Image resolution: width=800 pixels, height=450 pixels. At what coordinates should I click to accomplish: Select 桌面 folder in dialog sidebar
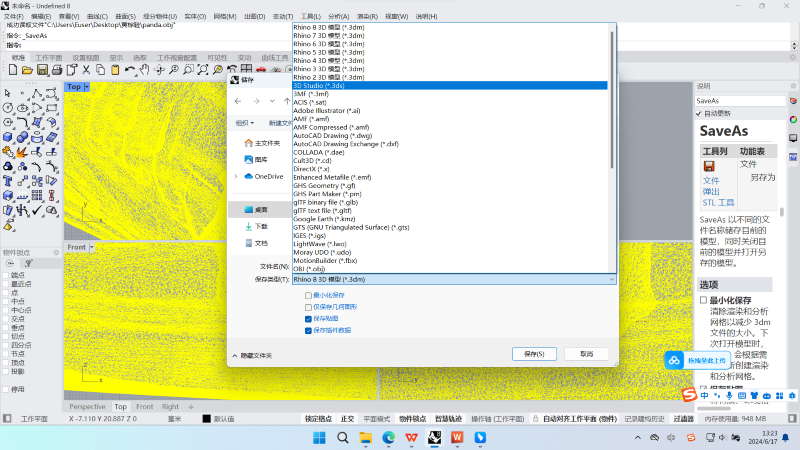(261, 210)
